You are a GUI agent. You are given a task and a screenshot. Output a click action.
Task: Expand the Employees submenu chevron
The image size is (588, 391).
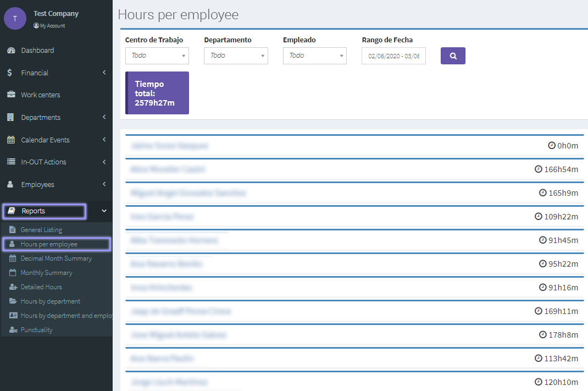(104, 184)
